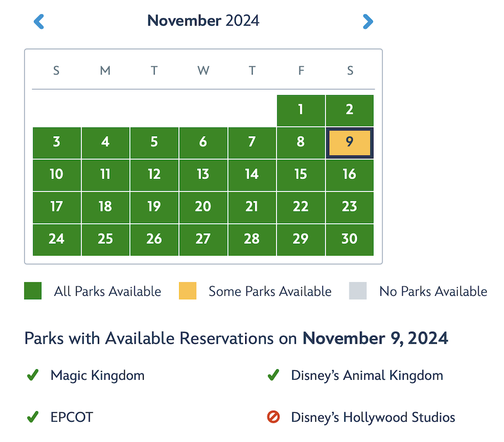Click checkmark next to Disney's Animal Kingdom
This screenshot has width=504, height=442.
click(x=273, y=375)
